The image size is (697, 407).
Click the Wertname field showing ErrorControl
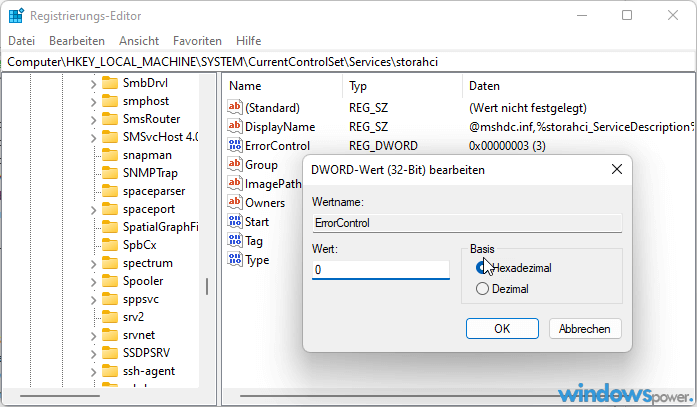(467, 223)
